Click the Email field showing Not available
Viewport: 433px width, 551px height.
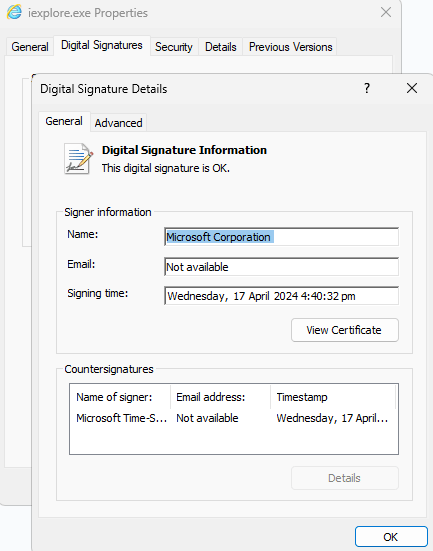[x=282, y=267]
